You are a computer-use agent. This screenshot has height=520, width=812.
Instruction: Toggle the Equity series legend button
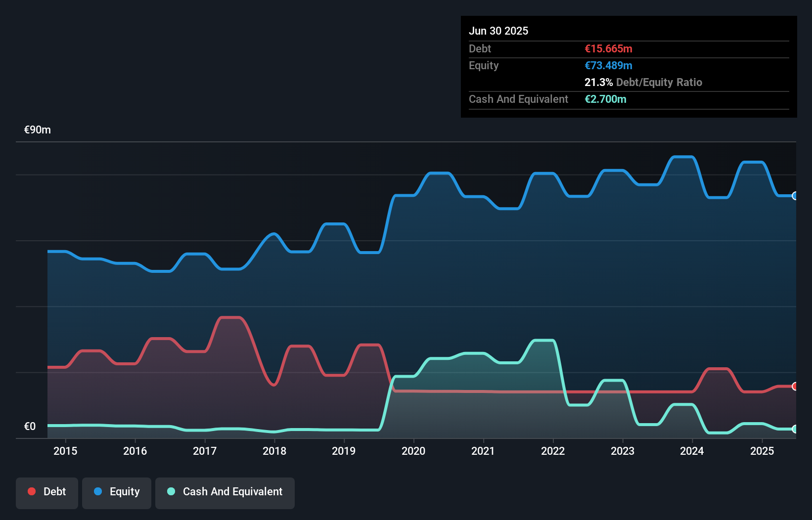click(x=117, y=493)
